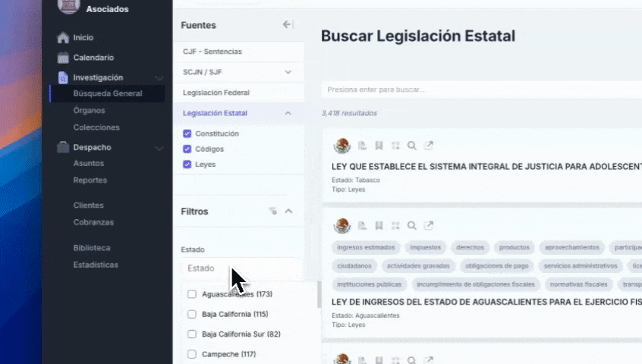Go to Órganos in the sidebar
The image size is (642, 364).
pos(90,111)
